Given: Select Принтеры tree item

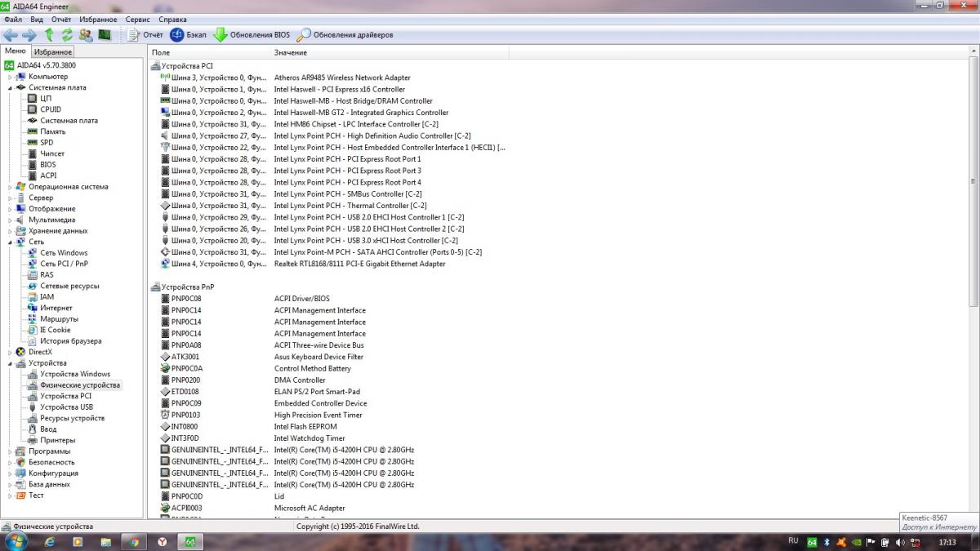Looking at the screenshot, I should [x=57, y=440].
